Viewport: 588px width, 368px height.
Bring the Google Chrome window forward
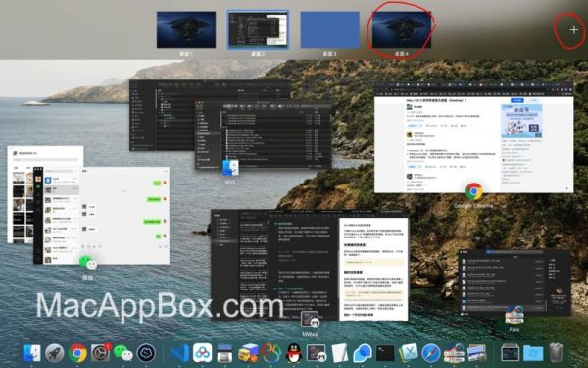[473, 137]
